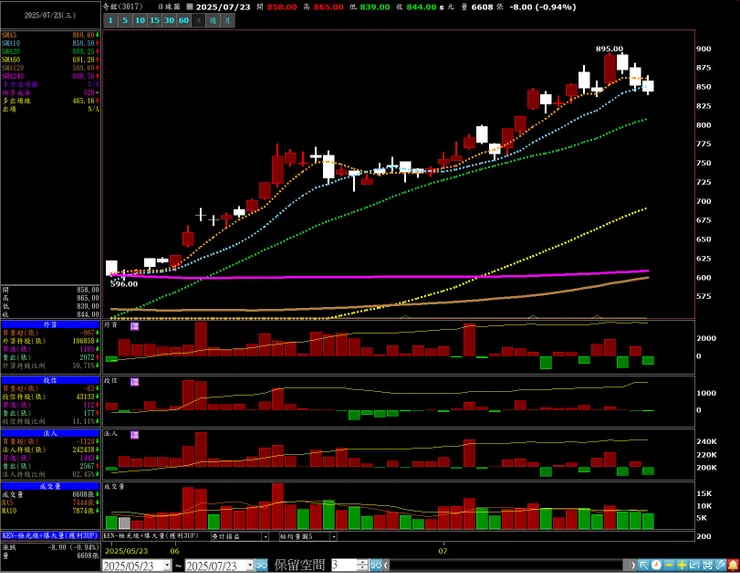Screen dimensions: 740x573
Task: Click the 外資持股(張) row showing 196858
Action: (x=50, y=341)
